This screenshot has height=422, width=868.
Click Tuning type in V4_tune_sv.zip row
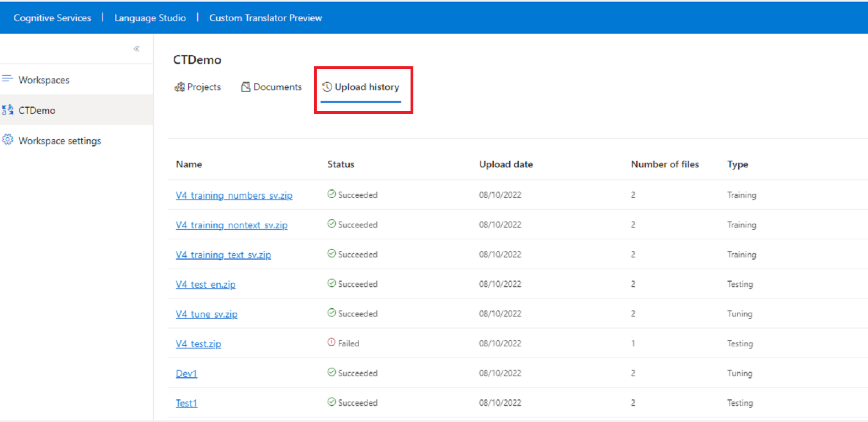(x=739, y=314)
